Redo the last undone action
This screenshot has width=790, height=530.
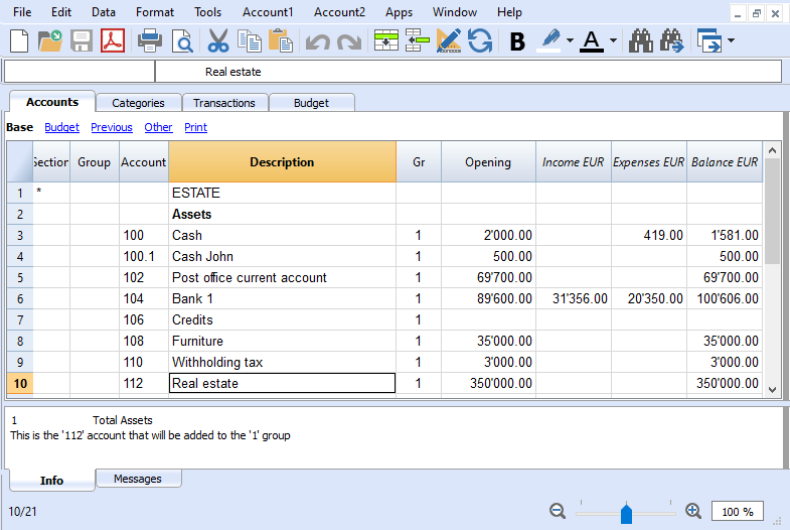click(x=349, y=42)
